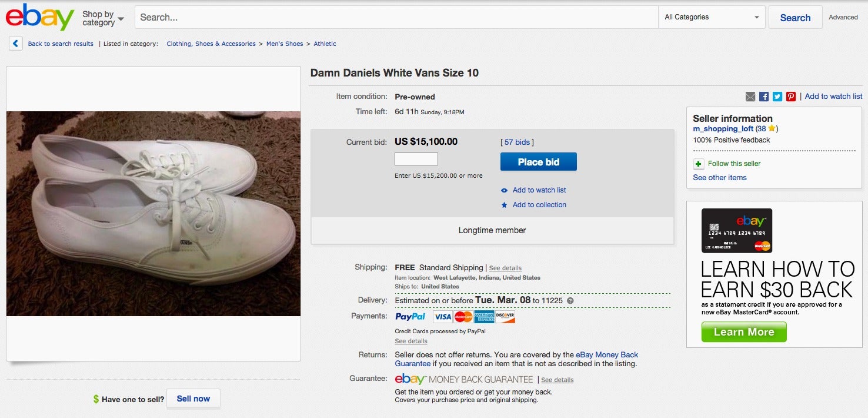This screenshot has width=868, height=418.
Task: Expand the All Categories combo box
Action: pyautogui.click(x=712, y=17)
